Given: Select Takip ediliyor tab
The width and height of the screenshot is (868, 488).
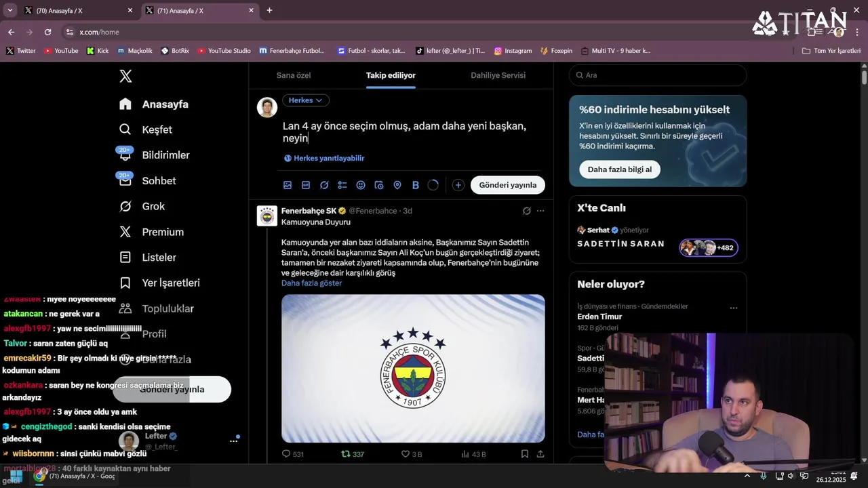Looking at the screenshot, I should coord(391,75).
